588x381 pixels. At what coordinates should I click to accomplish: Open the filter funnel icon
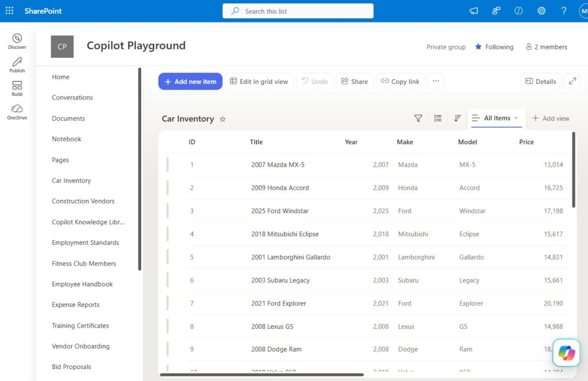click(x=418, y=118)
